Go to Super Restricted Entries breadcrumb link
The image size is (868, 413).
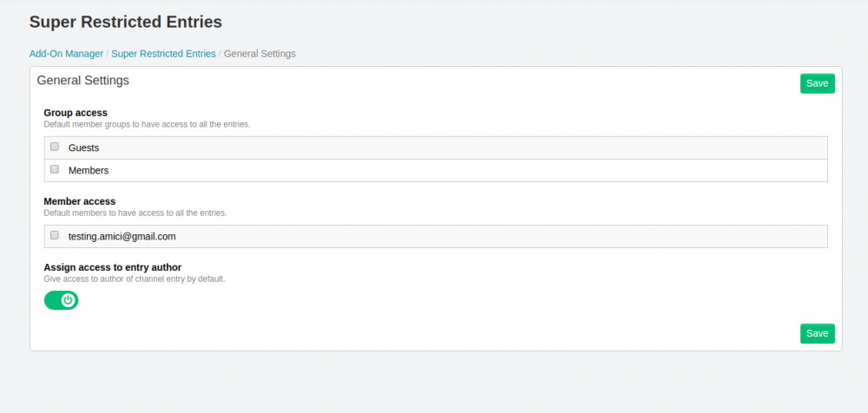point(163,54)
